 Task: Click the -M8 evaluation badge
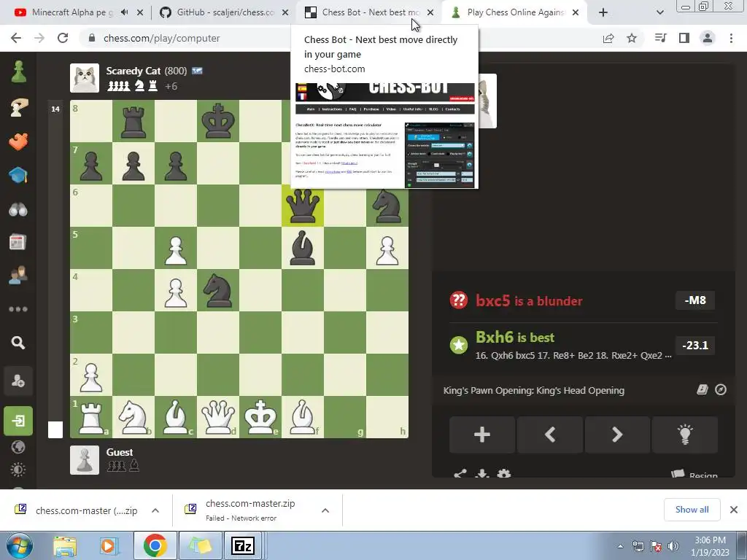pyautogui.click(x=695, y=300)
